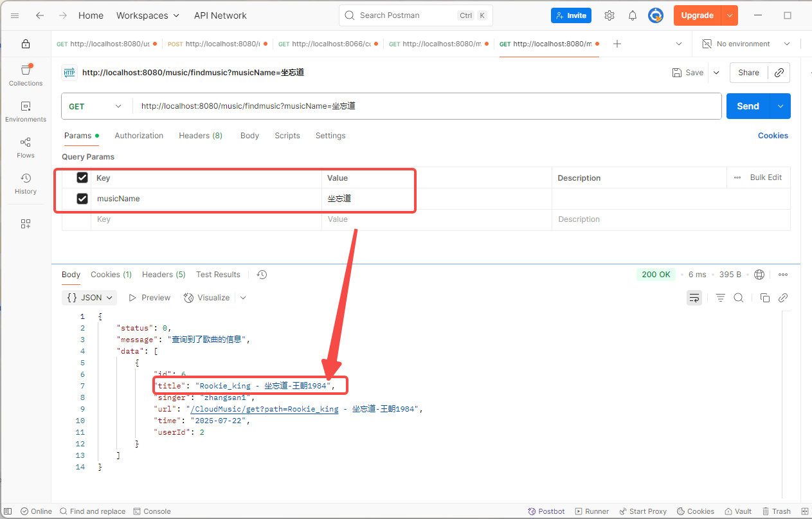Open the Send button arrow dropdown
The width and height of the screenshot is (812, 519).
tap(780, 106)
